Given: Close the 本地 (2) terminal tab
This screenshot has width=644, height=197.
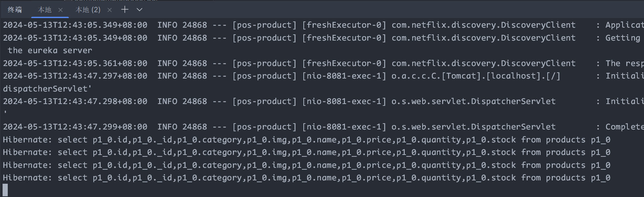Looking at the screenshot, I should tap(110, 10).
